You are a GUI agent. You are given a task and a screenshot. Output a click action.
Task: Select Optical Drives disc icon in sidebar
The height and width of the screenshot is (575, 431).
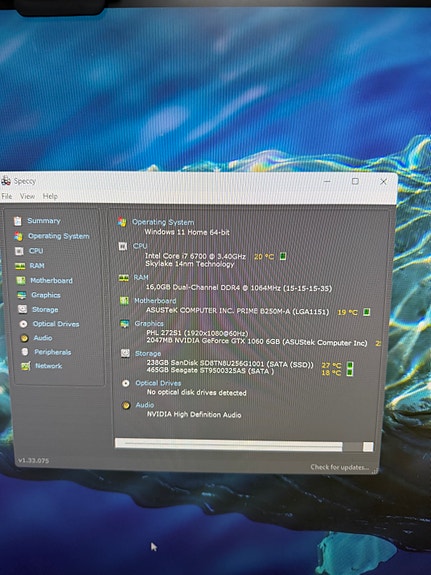pyautogui.click(x=23, y=324)
